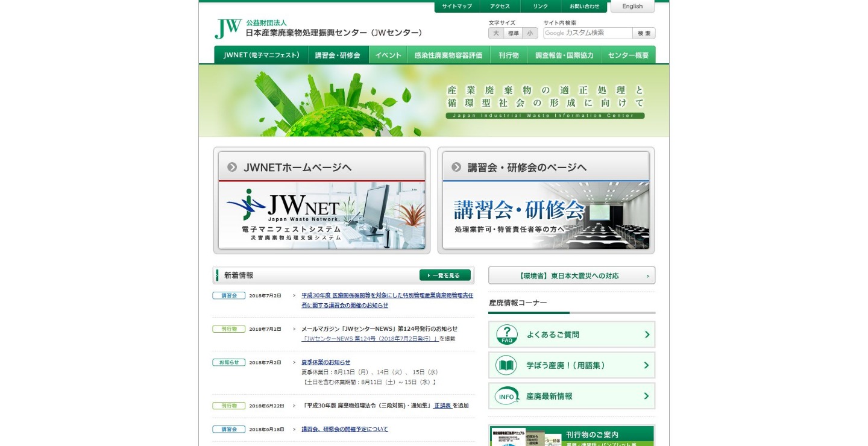Viewport: 868px width, 446px height.
Task: Open イベント nav tab
Action: [x=388, y=55]
